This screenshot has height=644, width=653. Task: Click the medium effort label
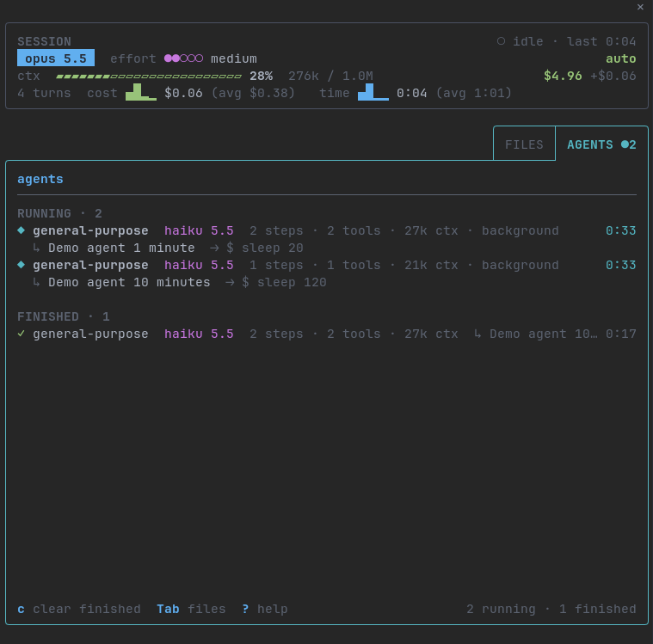click(x=234, y=58)
